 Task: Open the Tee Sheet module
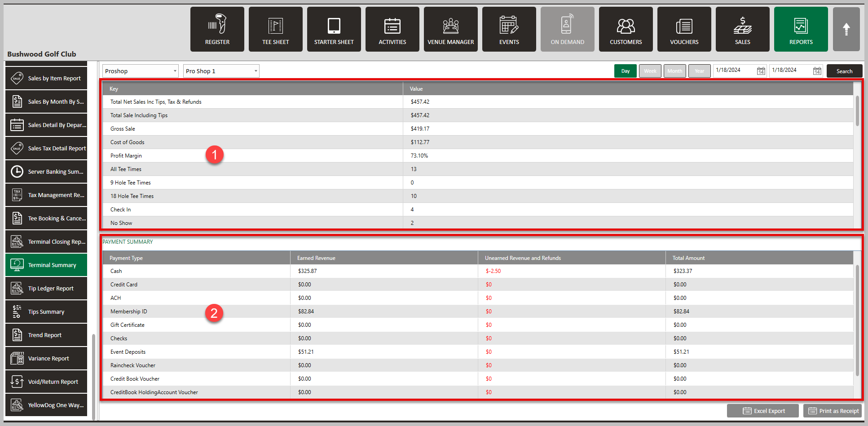[276, 29]
